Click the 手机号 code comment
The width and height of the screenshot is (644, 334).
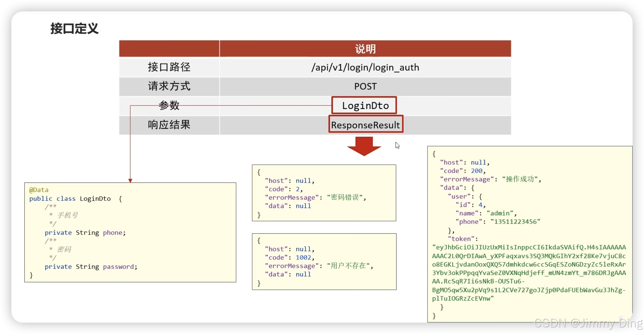pos(68,215)
